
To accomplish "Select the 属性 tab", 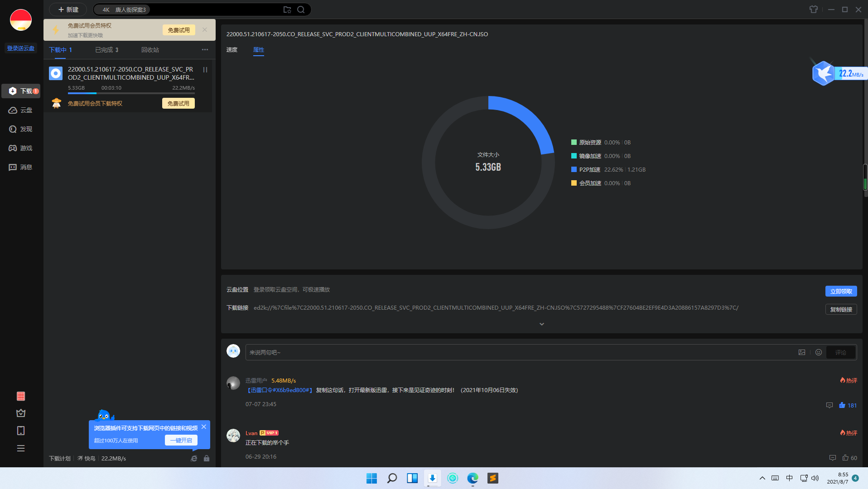I will click(259, 50).
